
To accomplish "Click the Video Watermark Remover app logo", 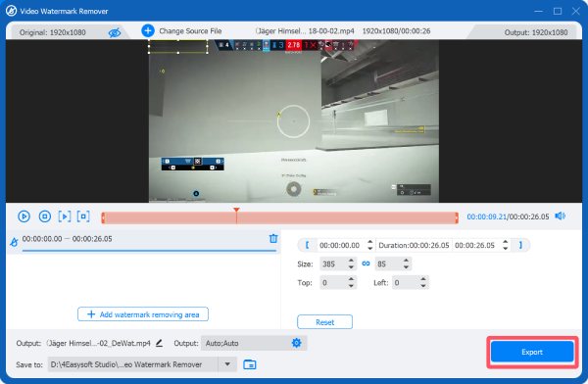I will pos(11,11).
